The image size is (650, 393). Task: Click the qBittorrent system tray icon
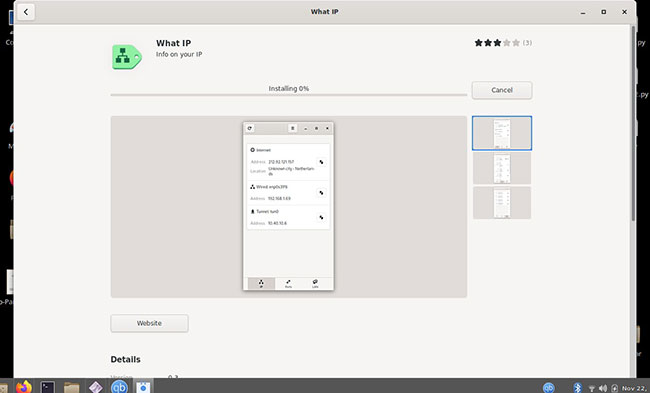tap(548, 388)
